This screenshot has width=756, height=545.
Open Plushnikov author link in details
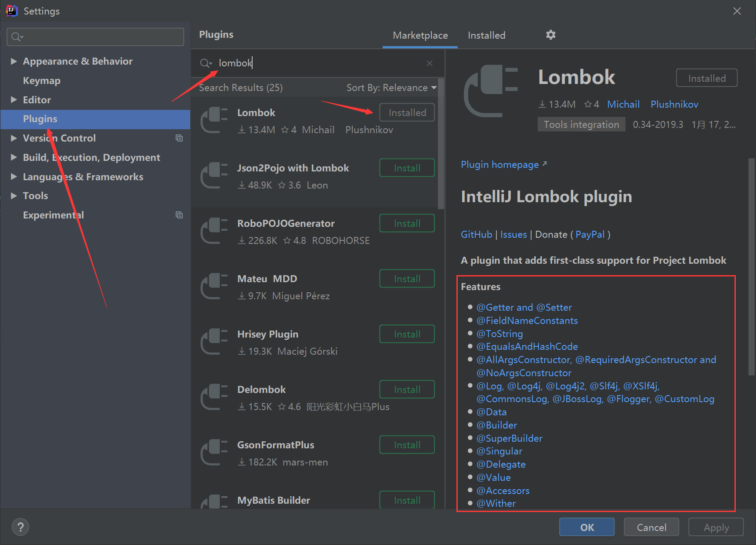click(x=674, y=104)
